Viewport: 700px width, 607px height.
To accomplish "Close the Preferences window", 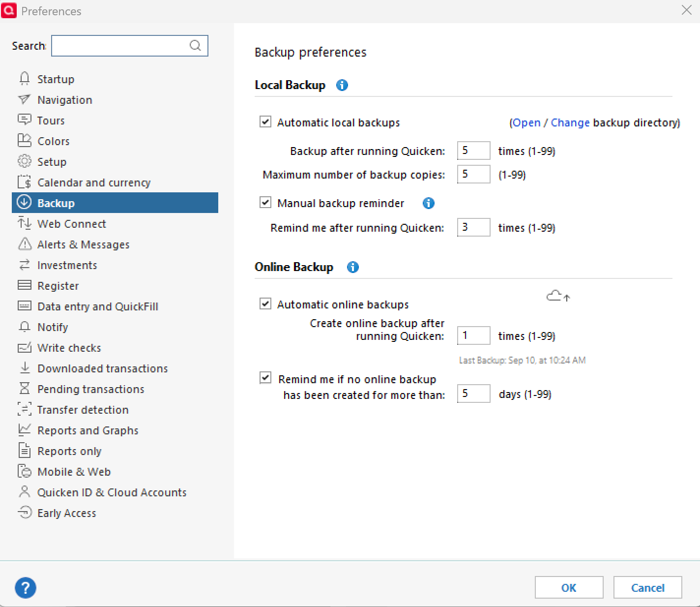I will [687, 10].
